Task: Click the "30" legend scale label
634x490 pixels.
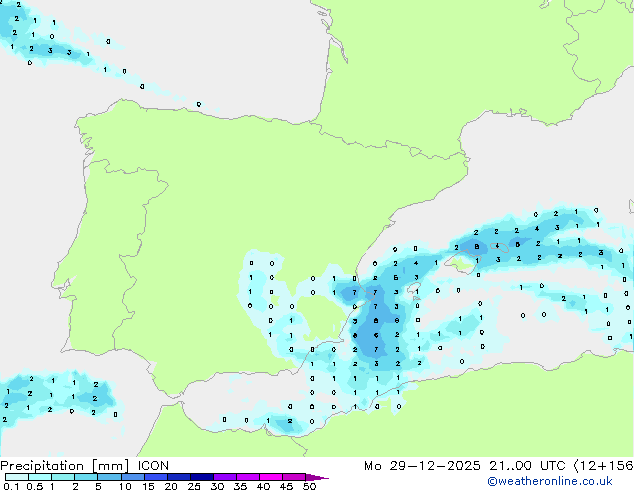Action: (x=217, y=486)
